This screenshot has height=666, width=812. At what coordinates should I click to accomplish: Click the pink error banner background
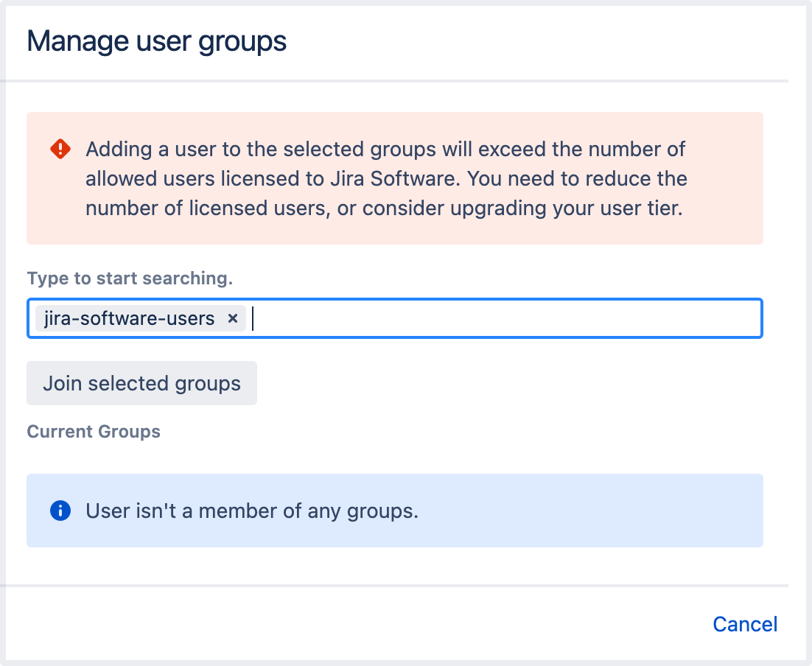tap(722, 228)
